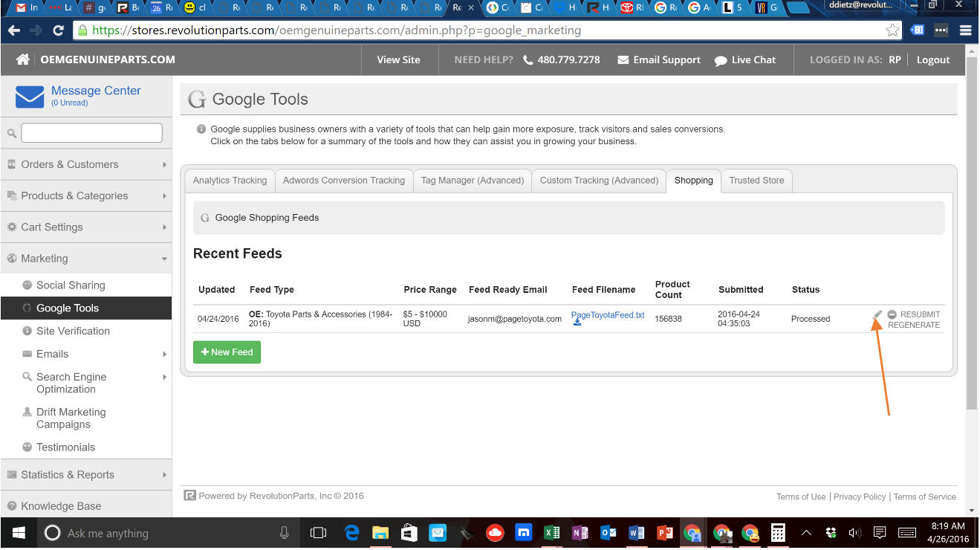980x550 pixels.
Task: Open Word from the taskbar
Action: (x=637, y=533)
